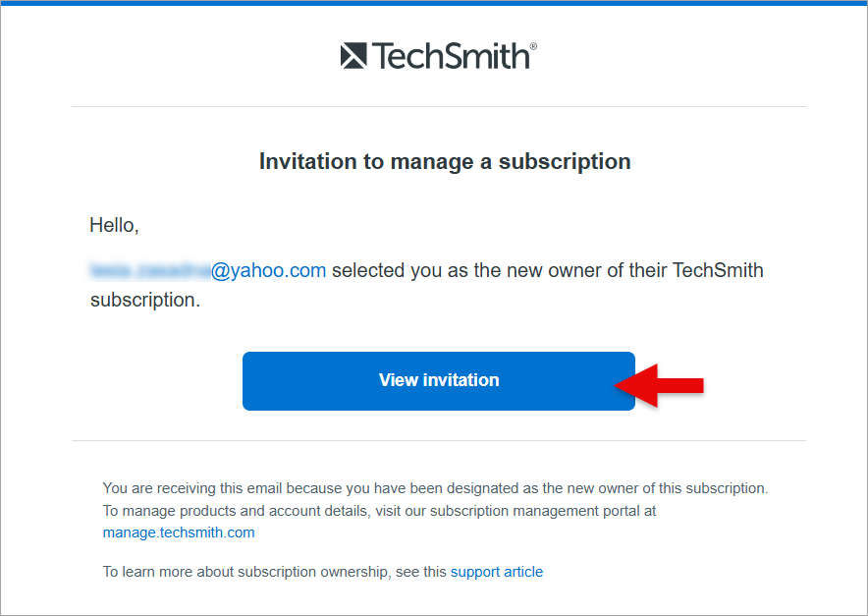Open the View invitation button
Image resolution: width=868 pixels, height=616 pixels.
pyautogui.click(x=439, y=380)
